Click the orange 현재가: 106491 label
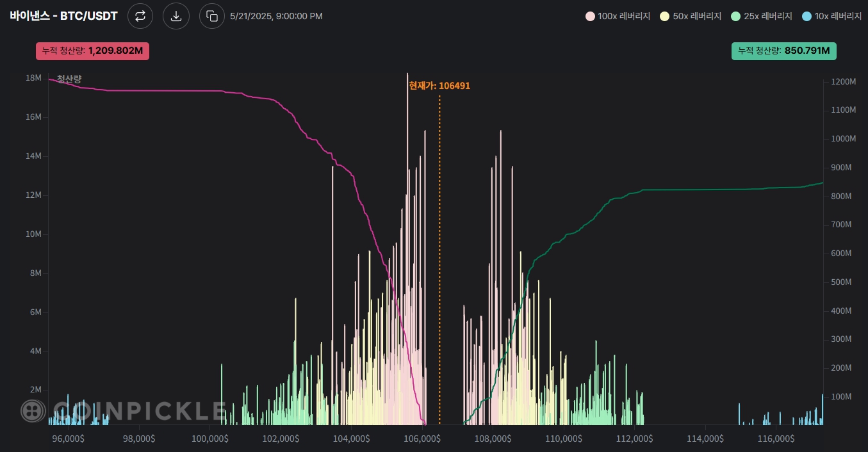The width and height of the screenshot is (868, 452). pos(439,85)
